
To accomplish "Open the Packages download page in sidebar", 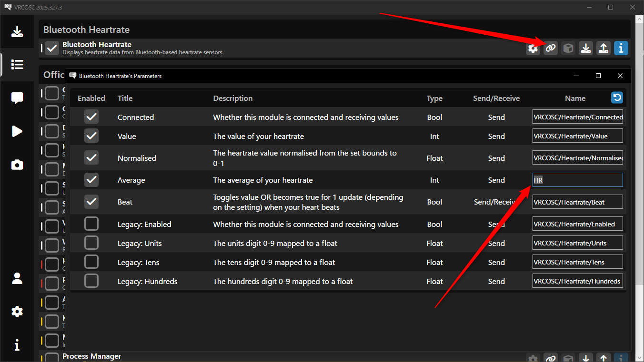I will pos(17,32).
